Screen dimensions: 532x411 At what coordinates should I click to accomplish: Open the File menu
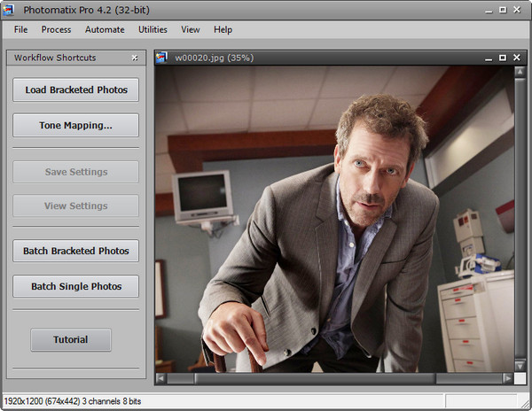(x=21, y=29)
